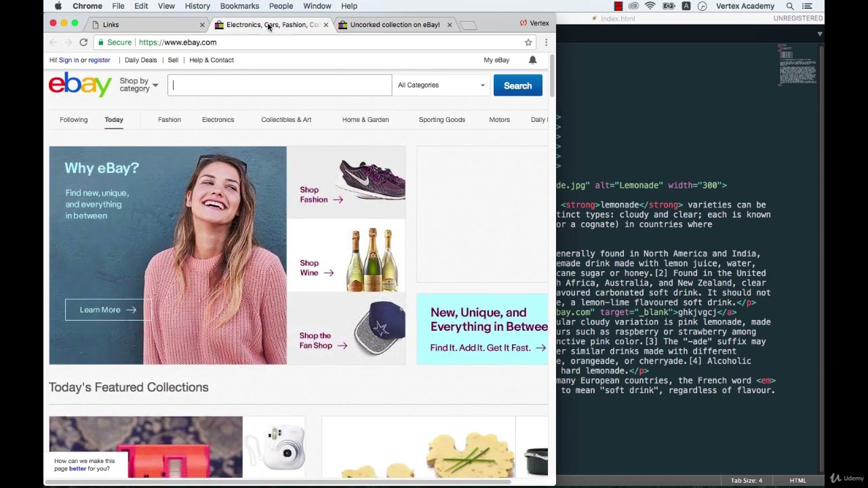Click the Sublime Text minimap

[x=797, y=65]
